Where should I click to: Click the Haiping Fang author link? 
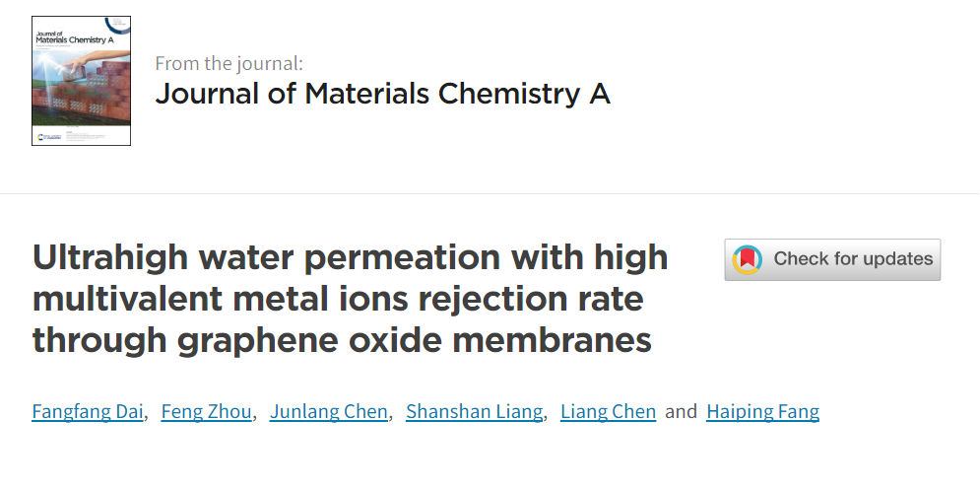click(762, 411)
